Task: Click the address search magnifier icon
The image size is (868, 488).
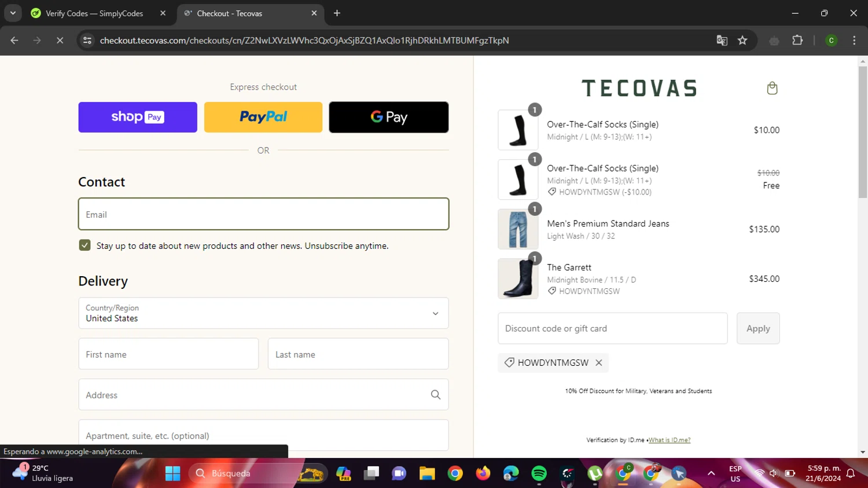Action: pyautogui.click(x=436, y=395)
